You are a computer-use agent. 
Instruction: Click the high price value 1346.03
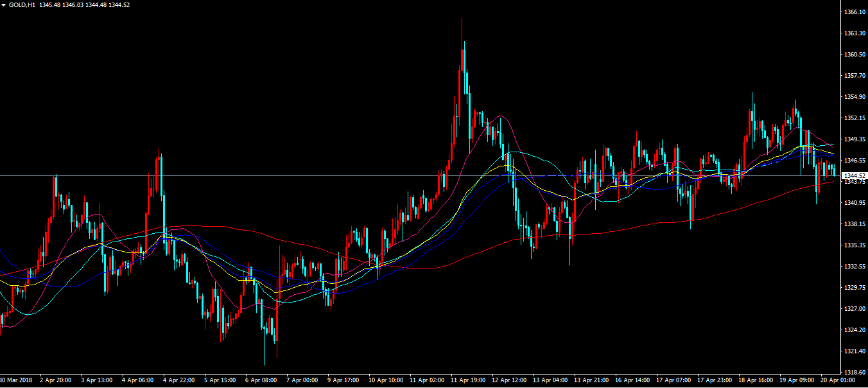tap(74, 4)
